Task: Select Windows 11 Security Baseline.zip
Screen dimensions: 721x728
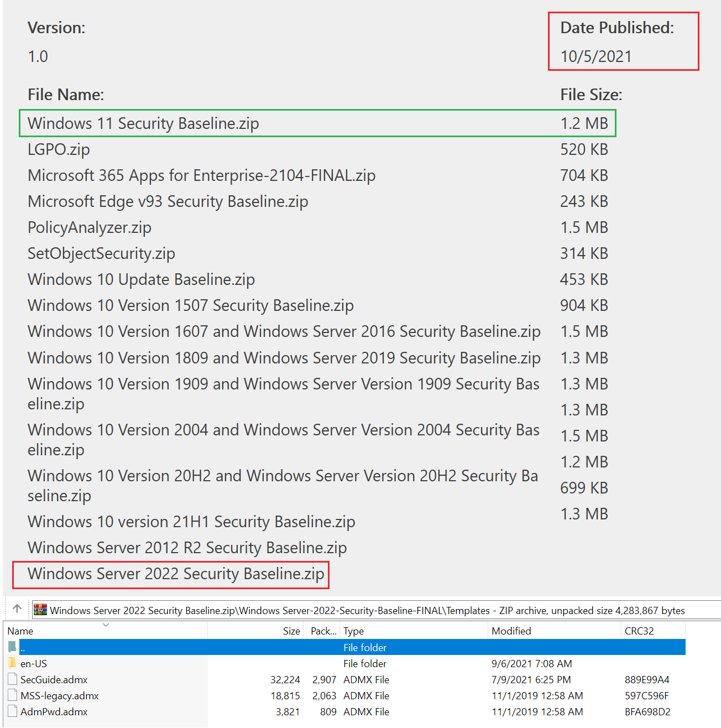Action: pos(143,123)
